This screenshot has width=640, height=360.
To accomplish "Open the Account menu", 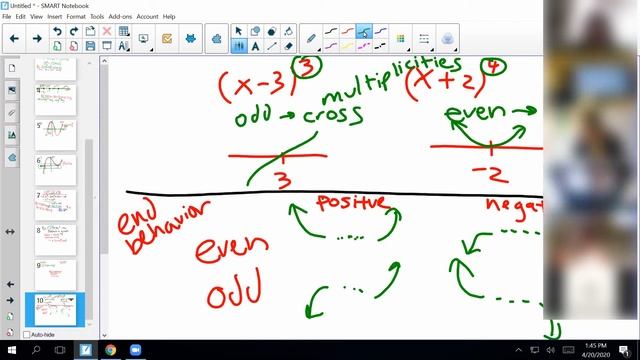I will pyautogui.click(x=147, y=17).
